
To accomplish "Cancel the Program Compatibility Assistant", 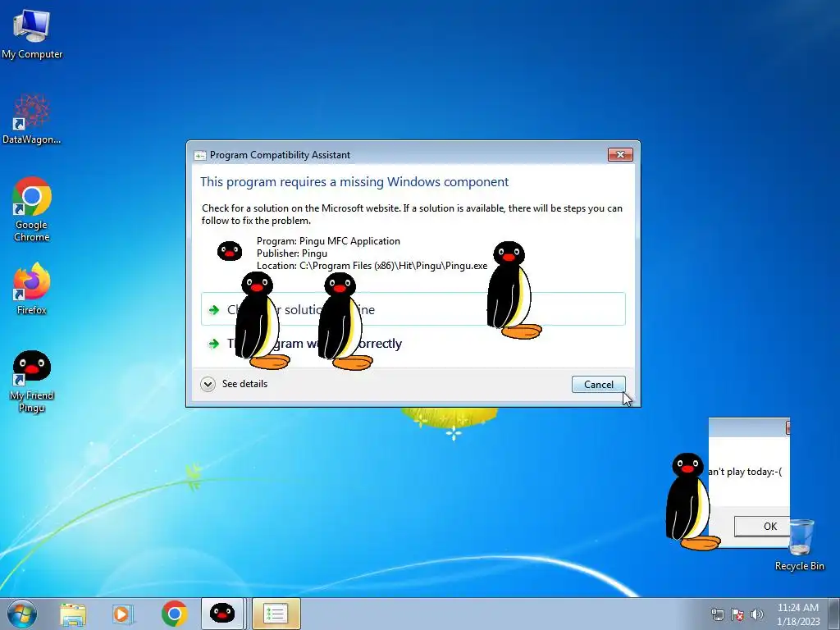I will pos(598,384).
